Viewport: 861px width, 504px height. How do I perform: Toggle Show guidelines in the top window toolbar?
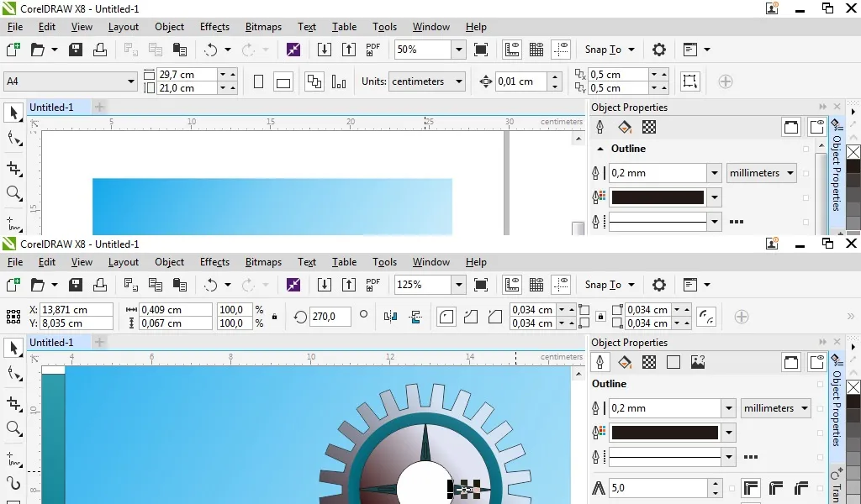(x=561, y=50)
